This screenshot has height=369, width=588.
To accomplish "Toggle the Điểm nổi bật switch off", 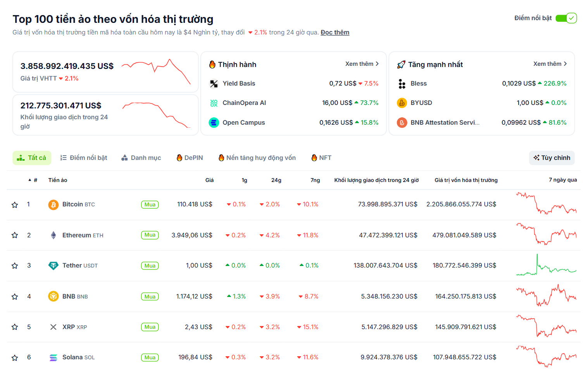I will pyautogui.click(x=566, y=18).
